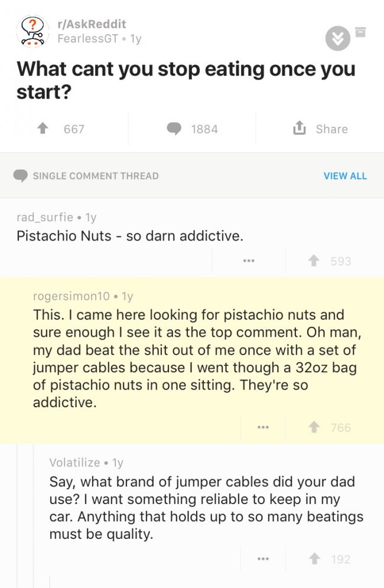Click the VIEW ALL link
Screen dimensions: 384x588
345,176
